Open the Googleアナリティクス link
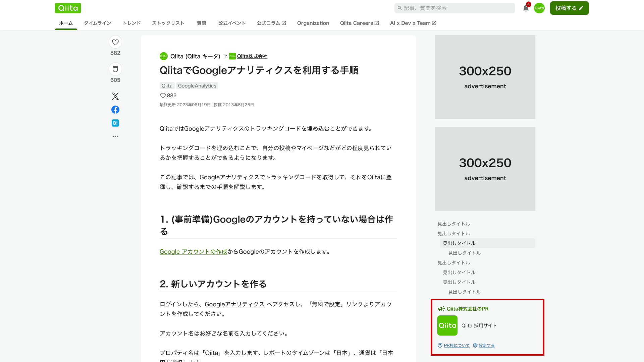Viewport: 644px width, 362px height. tap(235, 304)
